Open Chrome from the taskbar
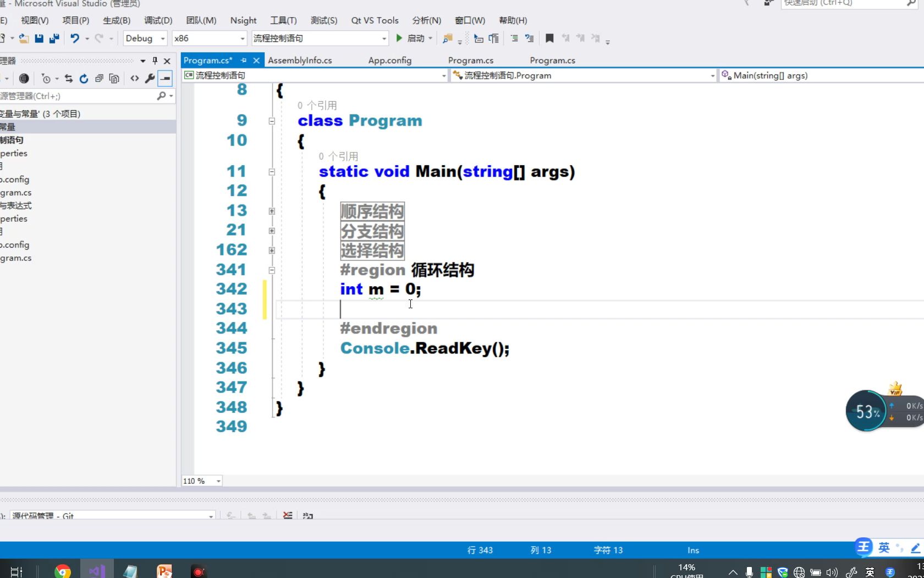 63,571
